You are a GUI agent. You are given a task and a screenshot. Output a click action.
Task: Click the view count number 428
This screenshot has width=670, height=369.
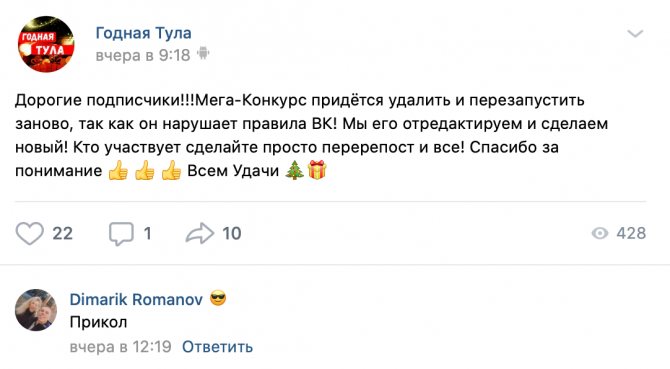click(631, 233)
